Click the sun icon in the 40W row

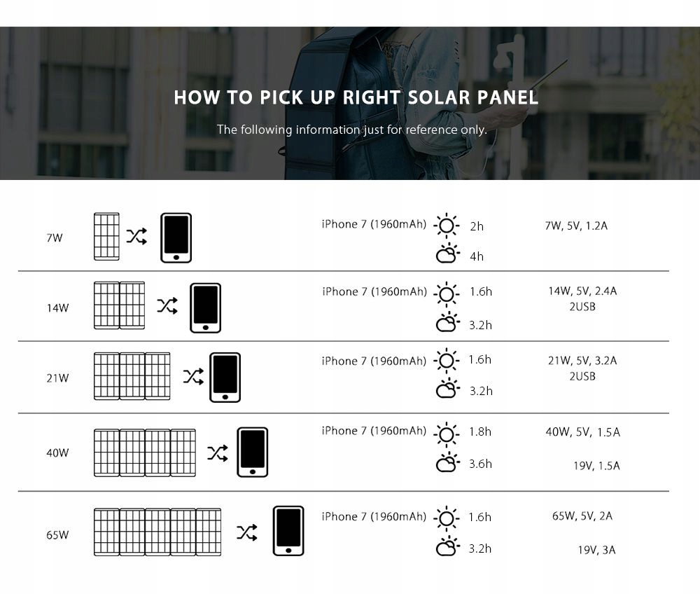pos(446,433)
